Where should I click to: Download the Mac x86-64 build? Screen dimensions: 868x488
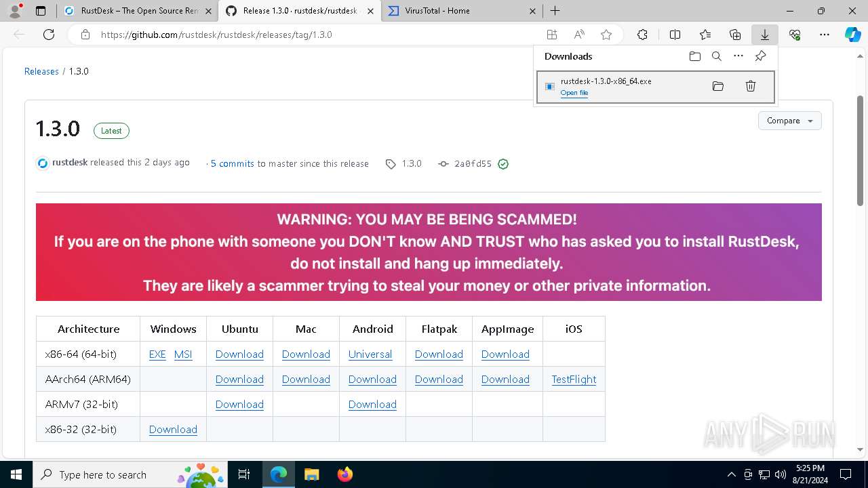306,354
